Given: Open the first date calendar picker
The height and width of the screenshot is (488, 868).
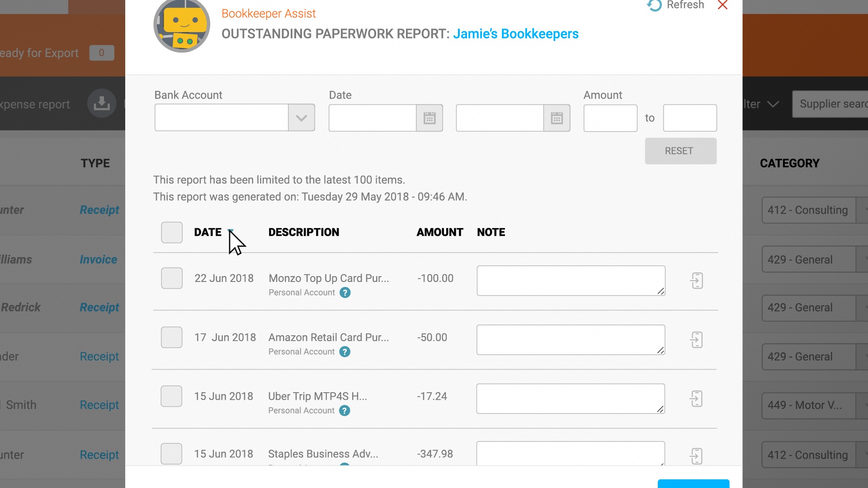Looking at the screenshot, I should click(x=429, y=118).
